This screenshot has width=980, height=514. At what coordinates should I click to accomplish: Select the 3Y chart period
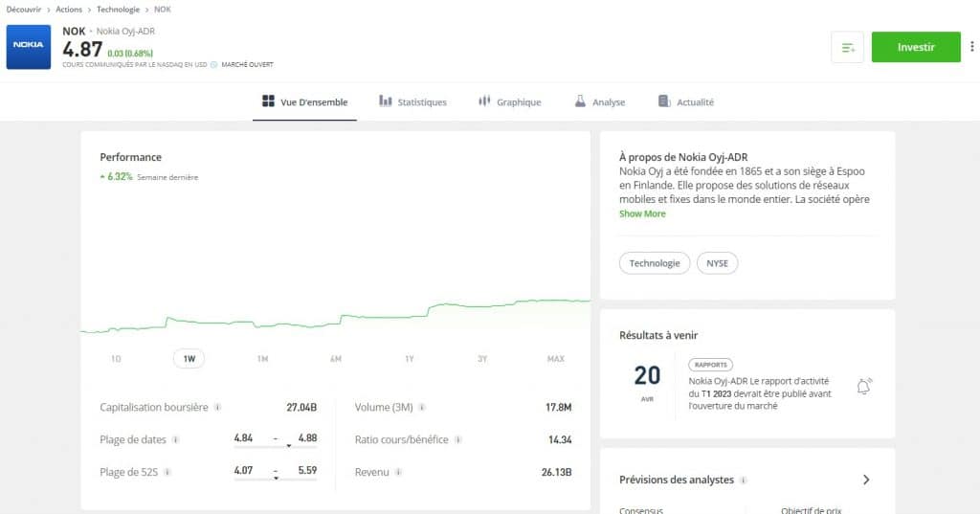click(482, 359)
